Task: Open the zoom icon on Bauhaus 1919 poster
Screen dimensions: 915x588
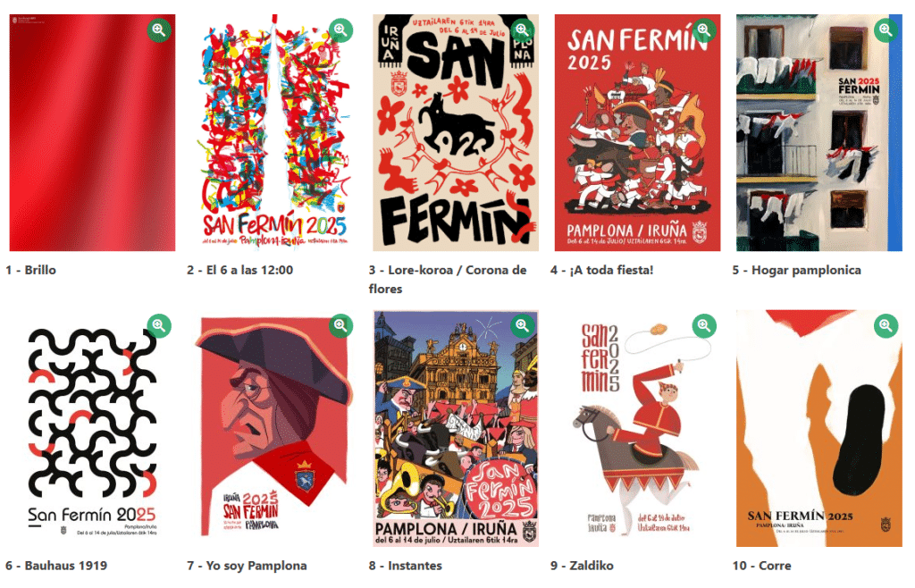Action: (159, 325)
